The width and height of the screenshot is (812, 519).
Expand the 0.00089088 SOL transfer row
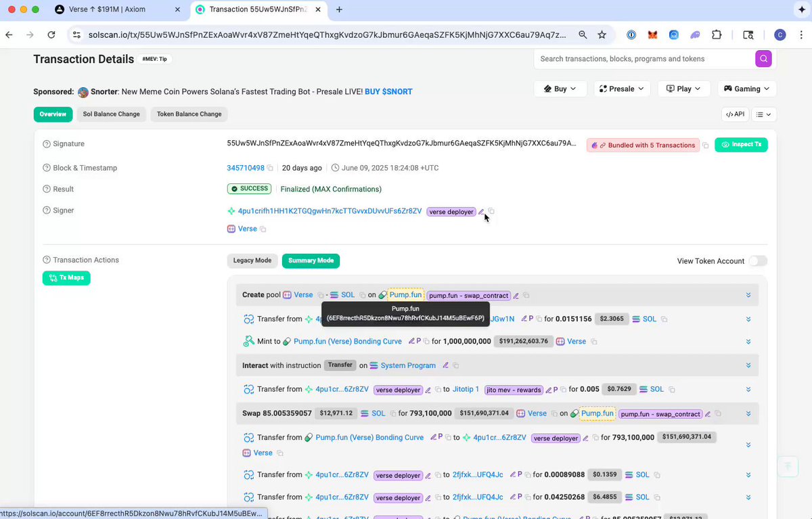pos(748,475)
